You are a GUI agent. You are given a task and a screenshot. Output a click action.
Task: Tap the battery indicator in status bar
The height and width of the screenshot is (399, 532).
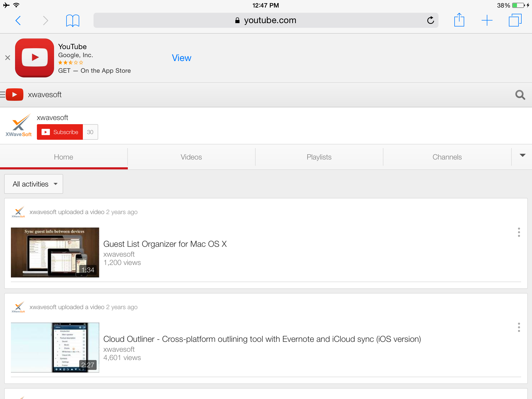[x=518, y=5]
